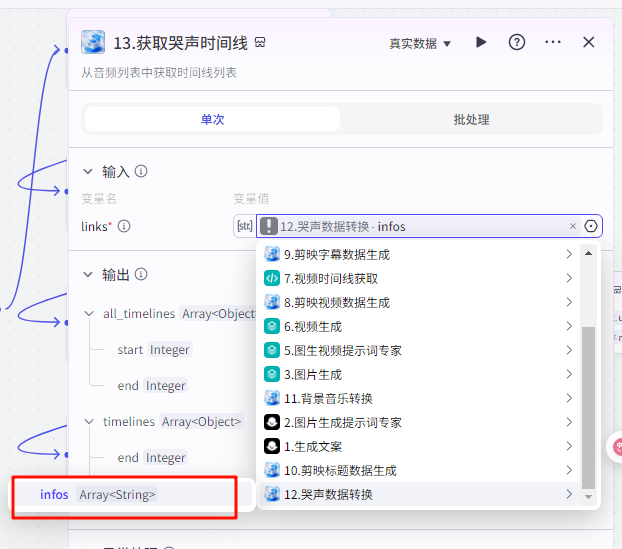Collapse the timelines output tree

[89, 422]
